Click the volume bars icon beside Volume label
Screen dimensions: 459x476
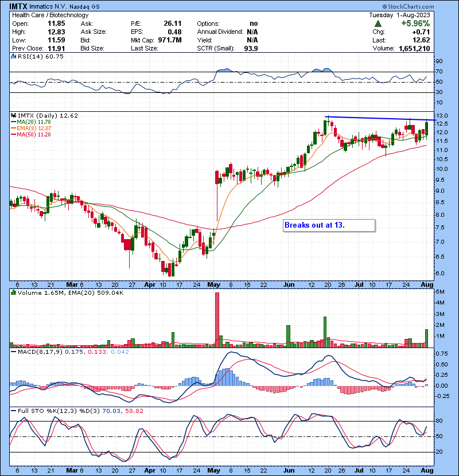[x=13, y=293]
